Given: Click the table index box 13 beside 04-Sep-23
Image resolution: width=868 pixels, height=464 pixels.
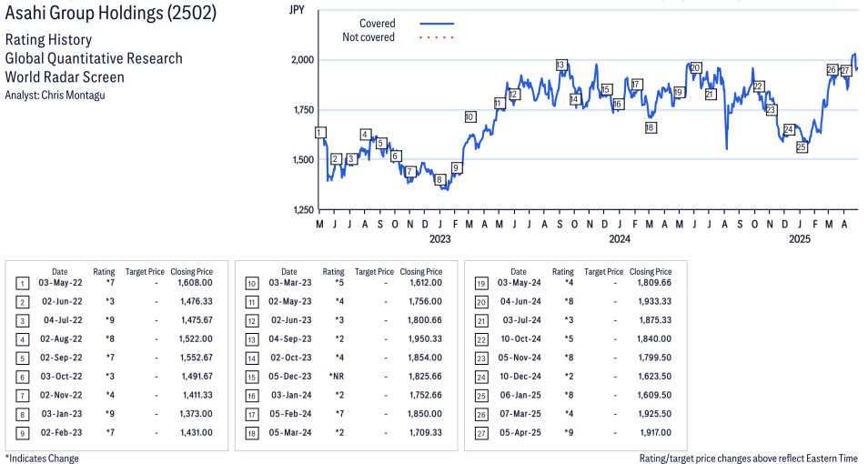Looking at the screenshot, I should pyautogui.click(x=252, y=340).
